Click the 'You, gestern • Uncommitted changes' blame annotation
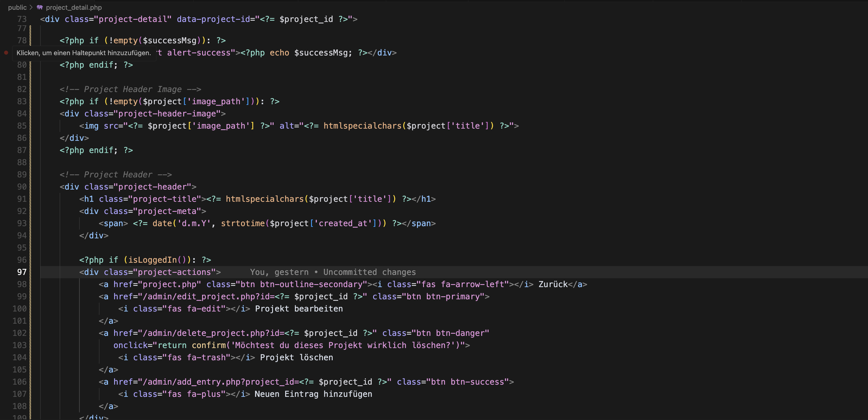The width and height of the screenshot is (868, 420). 333,272
